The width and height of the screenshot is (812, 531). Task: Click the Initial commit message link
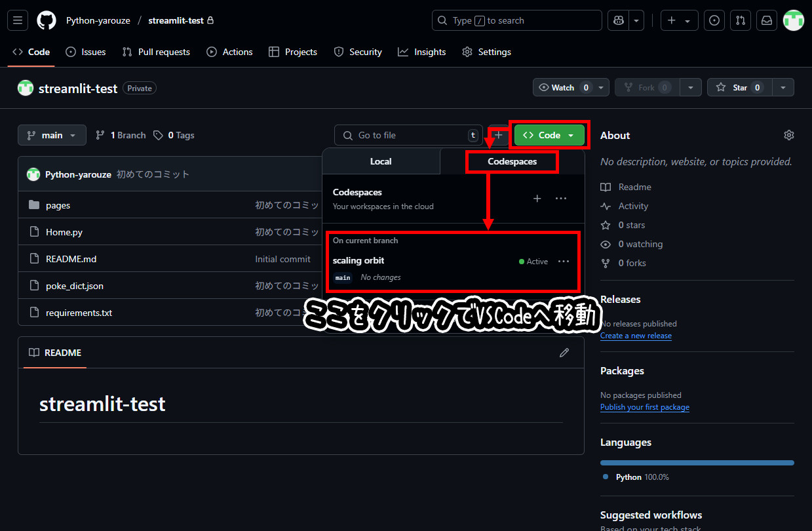pos(282,259)
